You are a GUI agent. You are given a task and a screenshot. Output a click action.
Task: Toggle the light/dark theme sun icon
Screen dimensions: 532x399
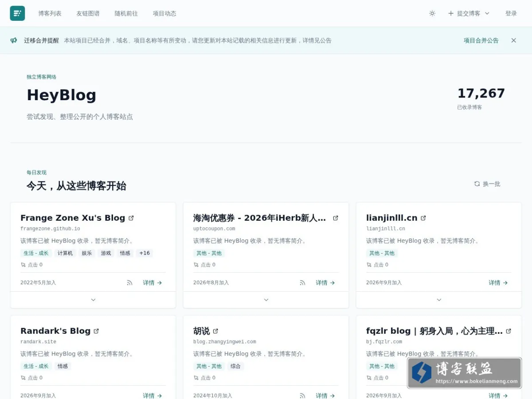pyautogui.click(x=432, y=13)
